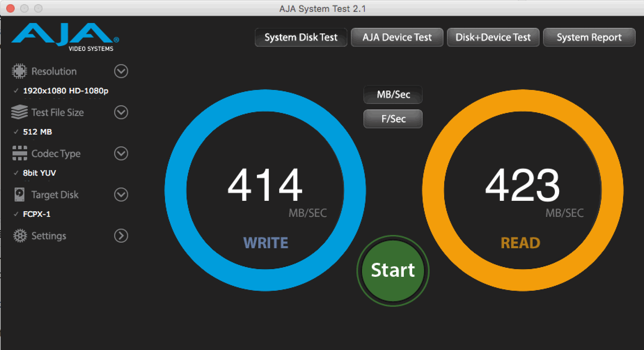This screenshot has height=350, width=644.
Task: Open the Settings panel arrow
Action: 121,236
